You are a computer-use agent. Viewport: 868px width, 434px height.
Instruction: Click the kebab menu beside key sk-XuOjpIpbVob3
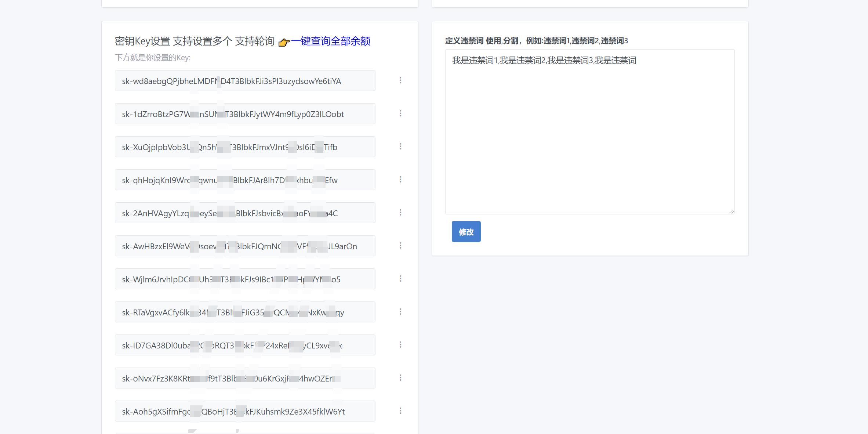[x=401, y=147]
